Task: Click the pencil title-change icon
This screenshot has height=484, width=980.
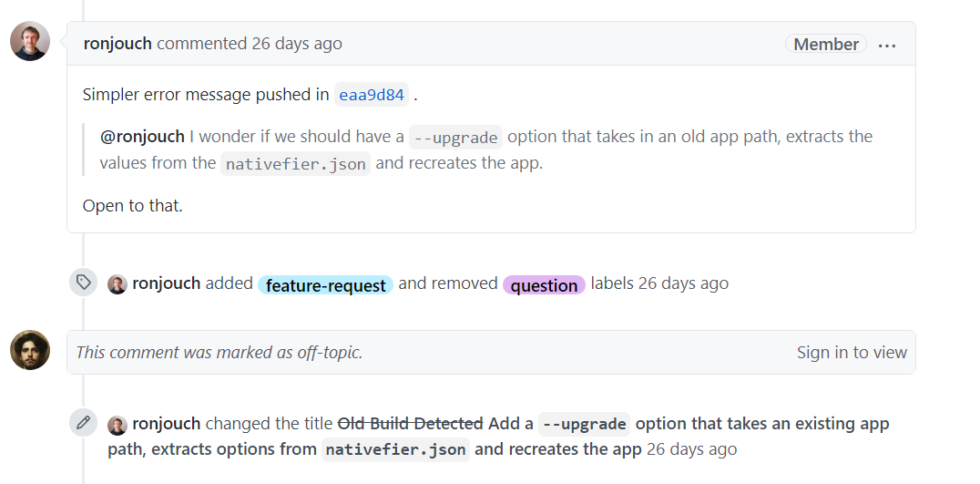Action: click(x=83, y=422)
